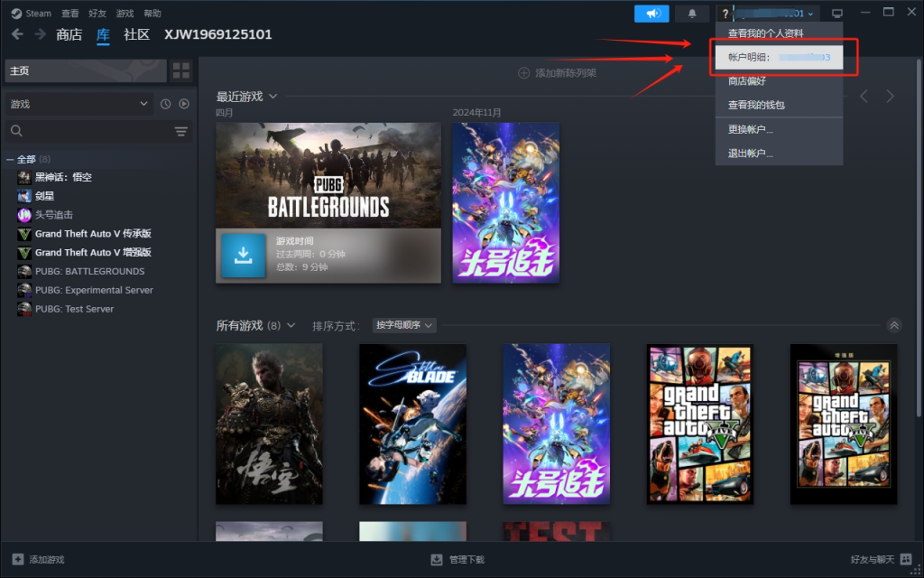924x578 pixels.
Task: Open the 查看 menu
Action: (x=70, y=13)
